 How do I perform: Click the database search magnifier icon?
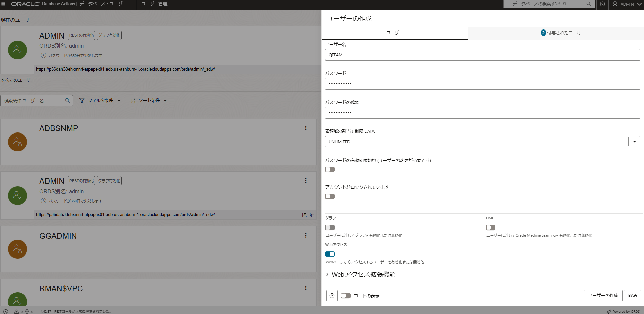(589, 4)
